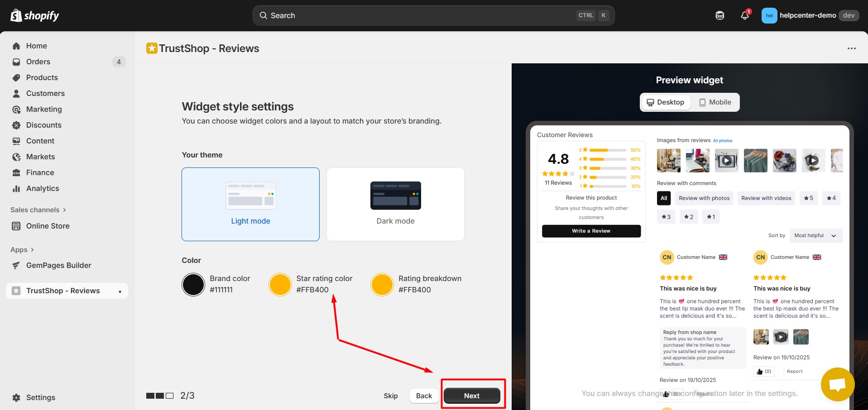Select the Light mode theme
This screenshot has width=868, height=410.
(250, 204)
